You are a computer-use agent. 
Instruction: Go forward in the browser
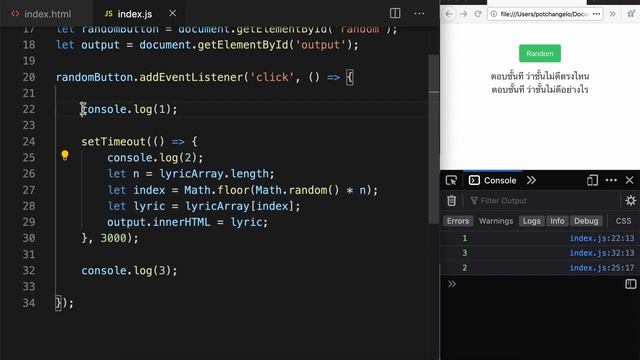[463, 14]
